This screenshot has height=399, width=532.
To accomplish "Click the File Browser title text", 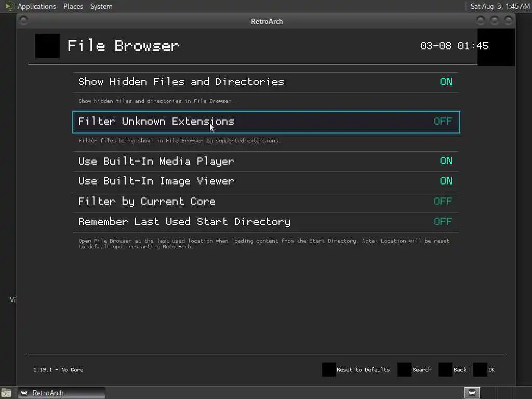I will click(x=124, y=46).
